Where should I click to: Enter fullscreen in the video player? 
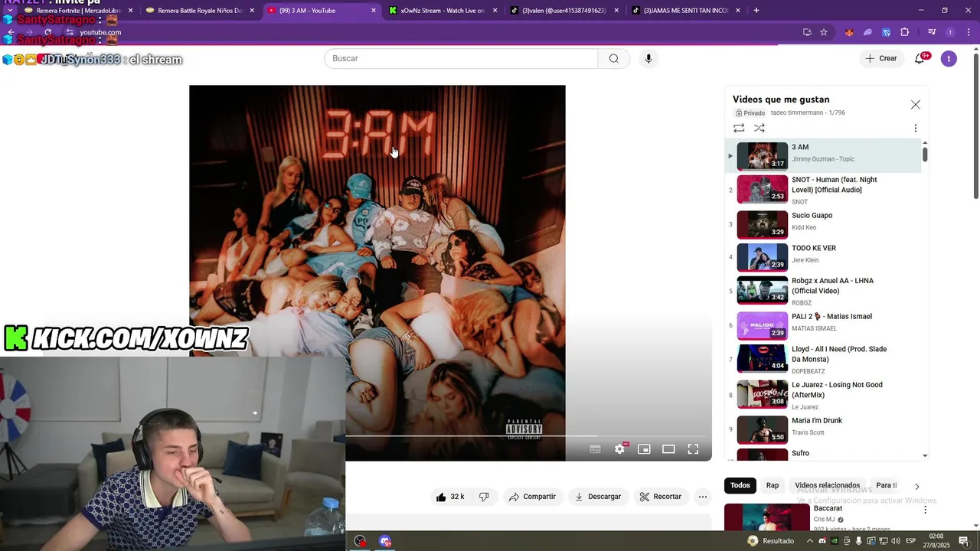click(693, 449)
